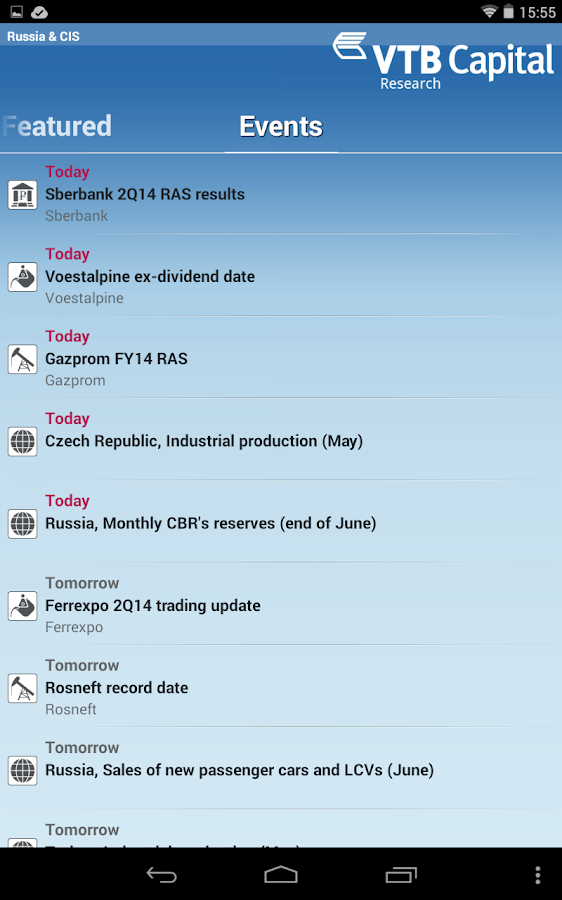Tap the VTB Capital Research logo
This screenshot has height=900, width=562.
pos(444,61)
